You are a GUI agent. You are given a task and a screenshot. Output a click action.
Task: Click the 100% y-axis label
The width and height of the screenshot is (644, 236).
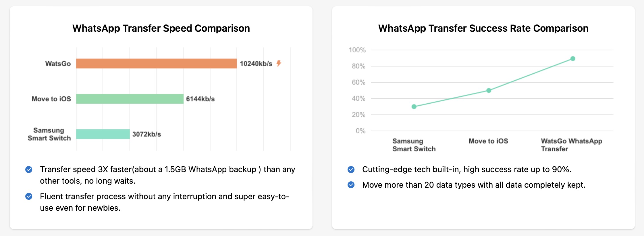pos(357,50)
